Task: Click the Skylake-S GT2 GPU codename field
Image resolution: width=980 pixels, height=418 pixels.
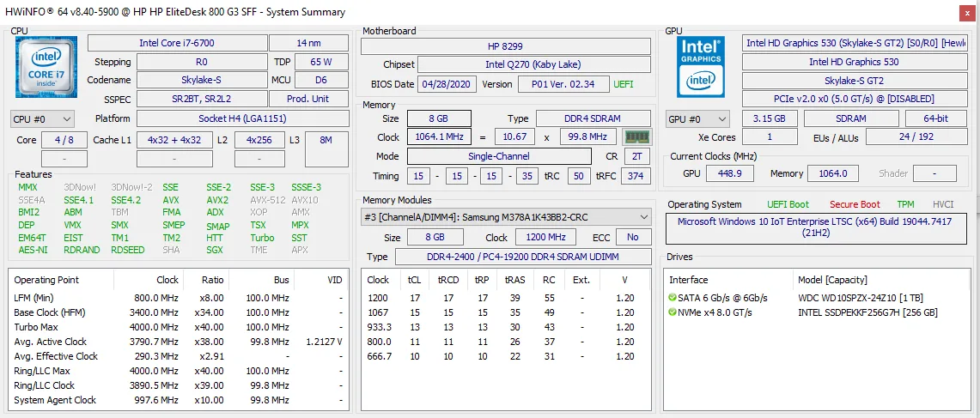Action: tap(855, 81)
